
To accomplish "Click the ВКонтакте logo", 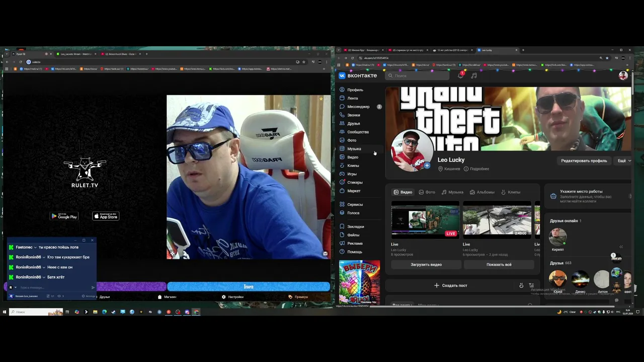I will [x=358, y=75].
